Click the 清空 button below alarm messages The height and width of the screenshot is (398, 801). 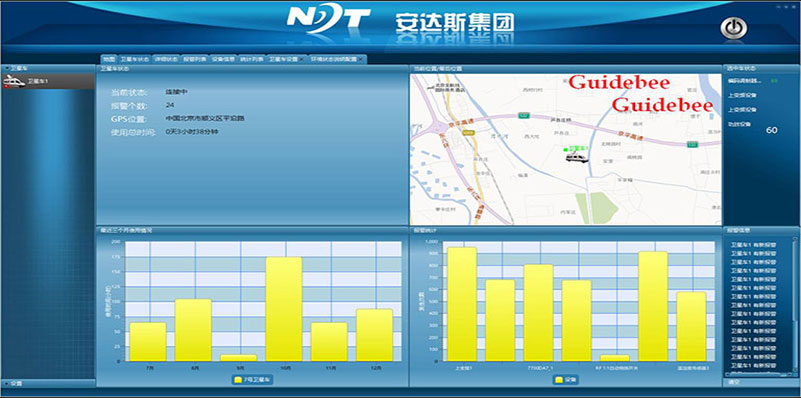pos(734,382)
